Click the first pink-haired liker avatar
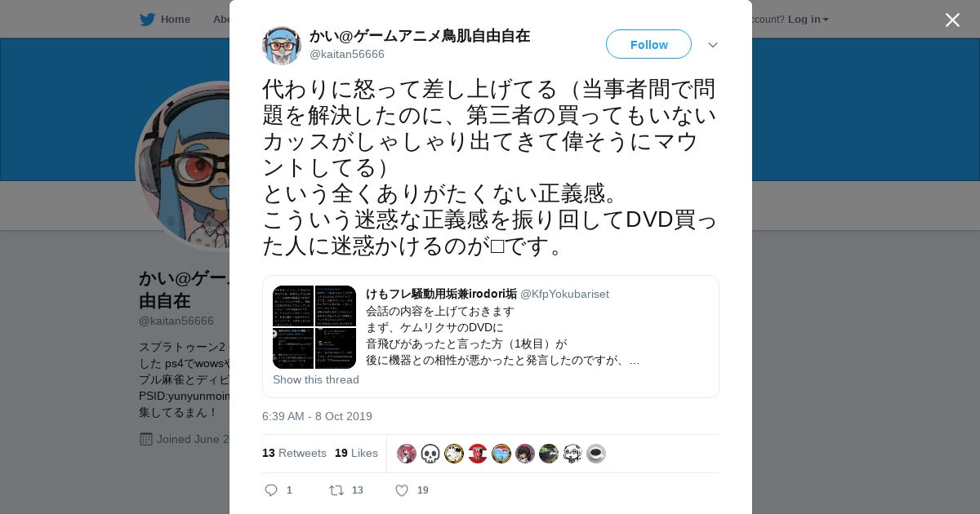The image size is (980, 514). coord(407,454)
